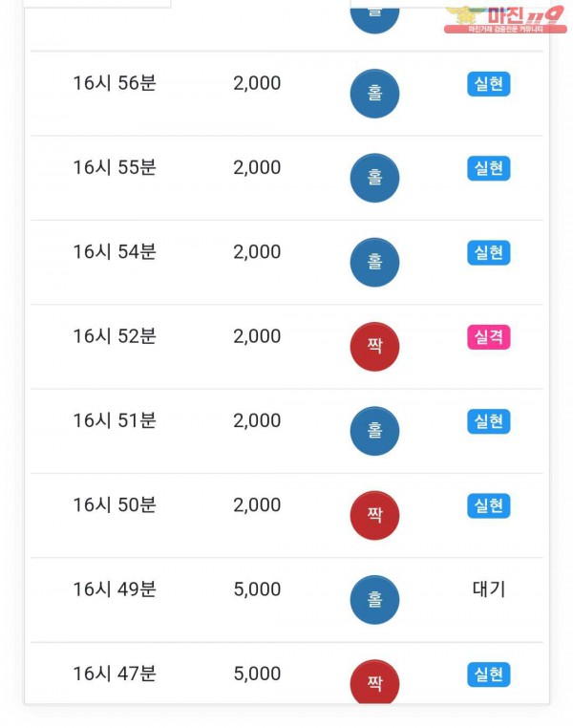
Task: Click the 5,000 amount for 16시 49분
Action: pyautogui.click(x=257, y=589)
